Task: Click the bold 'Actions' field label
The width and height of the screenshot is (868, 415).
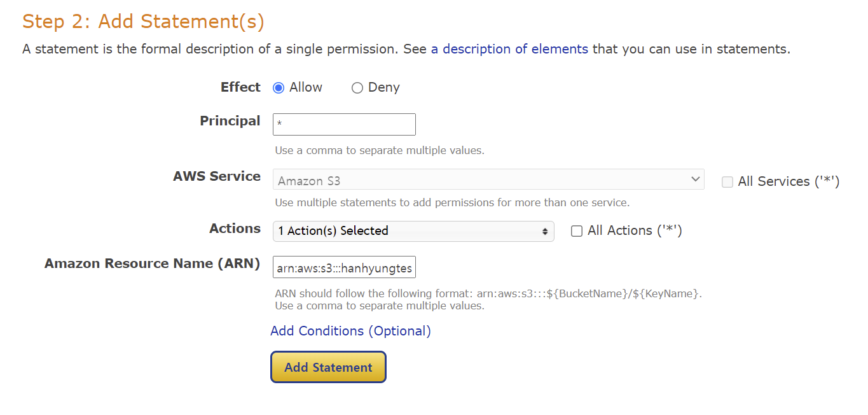Action: 235,229
